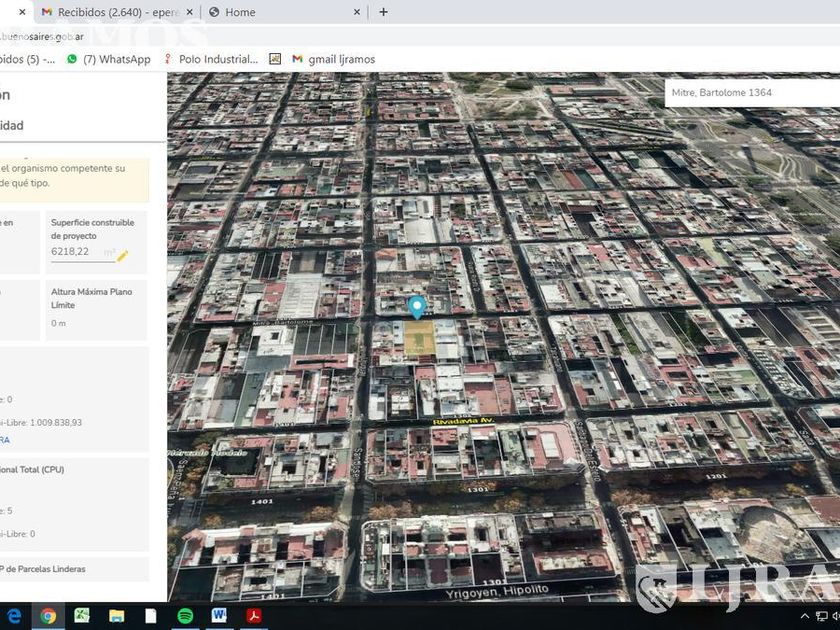Open a new browser tab with plus button

pyautogui.click(x=383, y=12)
